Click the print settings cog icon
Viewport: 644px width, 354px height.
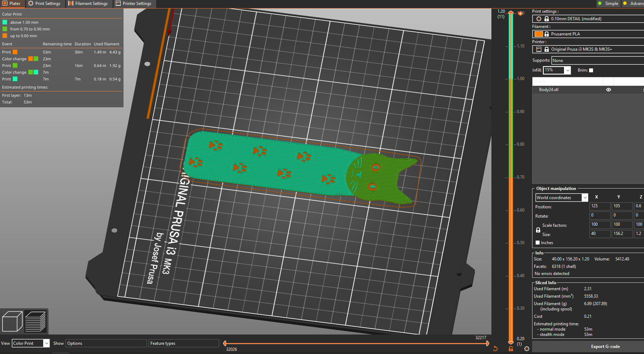539,19
